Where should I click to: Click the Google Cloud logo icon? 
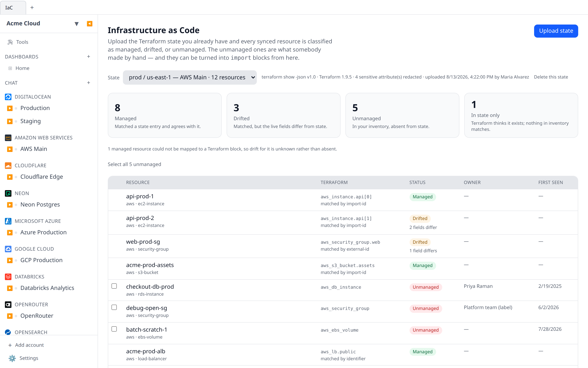(x=8, y=249)
